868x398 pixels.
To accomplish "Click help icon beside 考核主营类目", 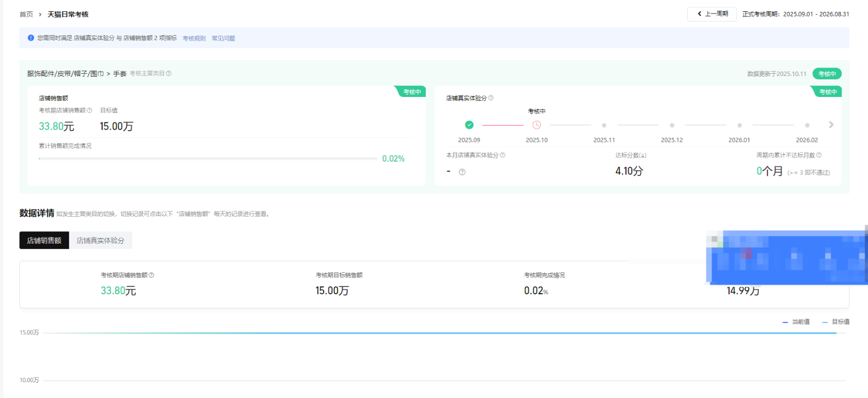I will click(x=168, y=74).
